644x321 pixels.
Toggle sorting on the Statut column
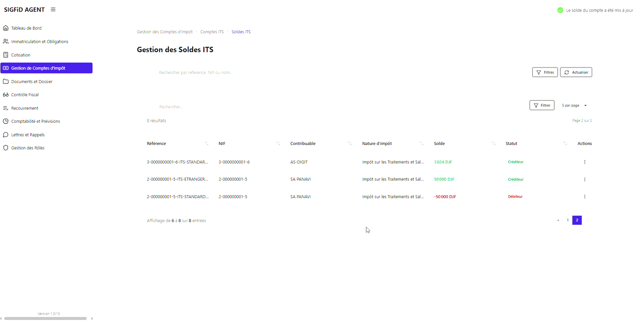[565, 144]
